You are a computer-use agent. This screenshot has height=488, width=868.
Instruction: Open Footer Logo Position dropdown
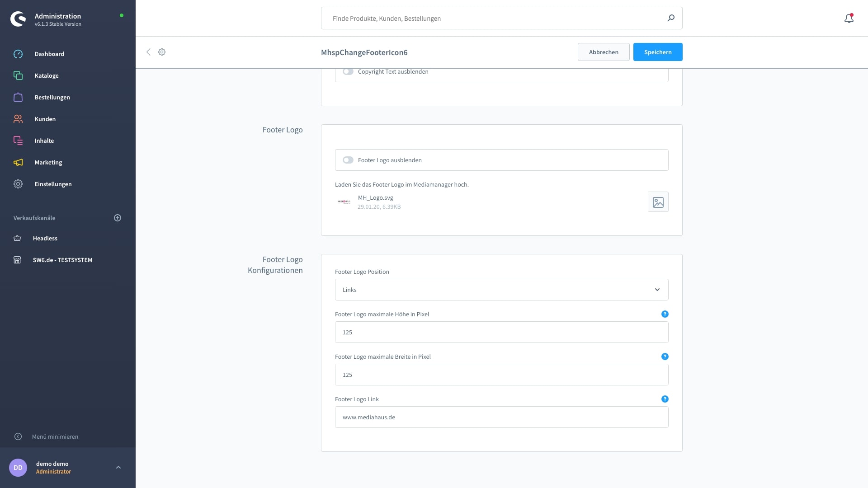pos(501,290)
